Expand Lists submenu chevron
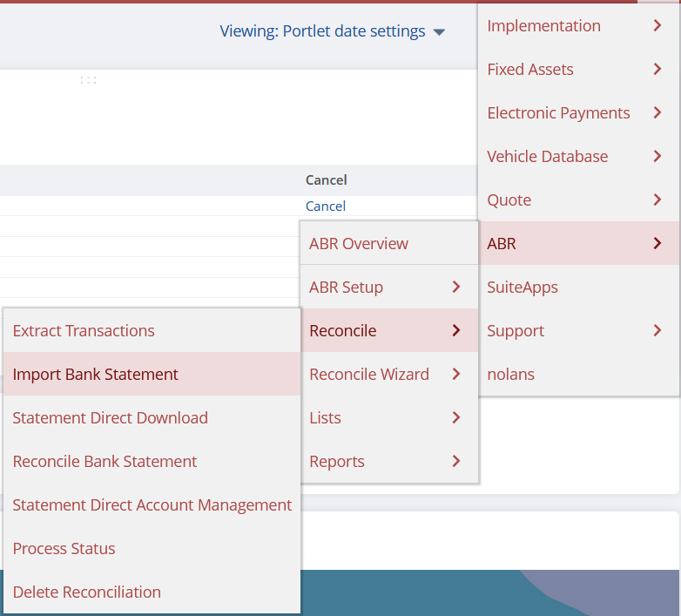 click(456, 418)
